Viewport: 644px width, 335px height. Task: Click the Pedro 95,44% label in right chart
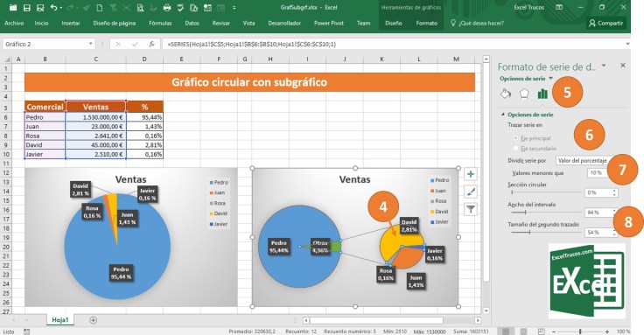(x=279, y=247)
